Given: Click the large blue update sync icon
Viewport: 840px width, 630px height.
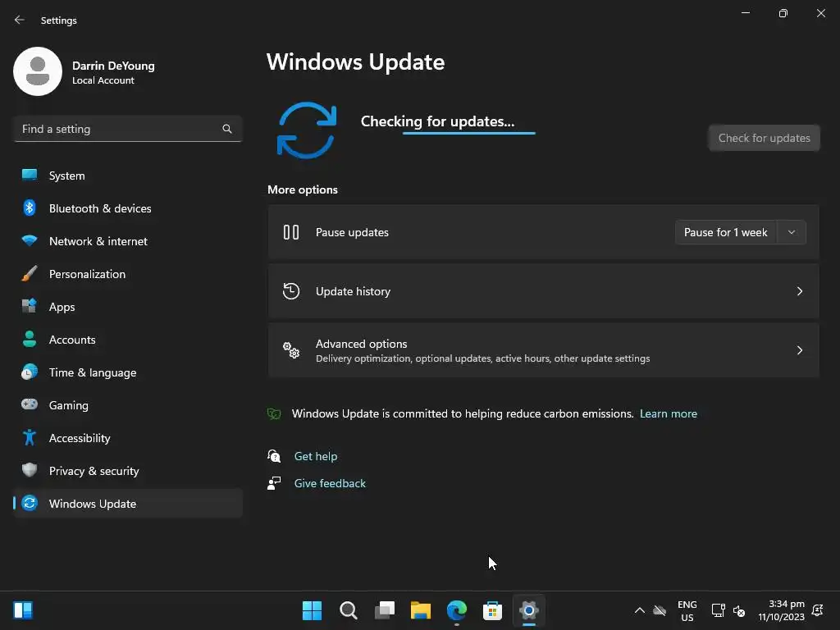Looking at the screenshot, I should (x=307, y=130).
